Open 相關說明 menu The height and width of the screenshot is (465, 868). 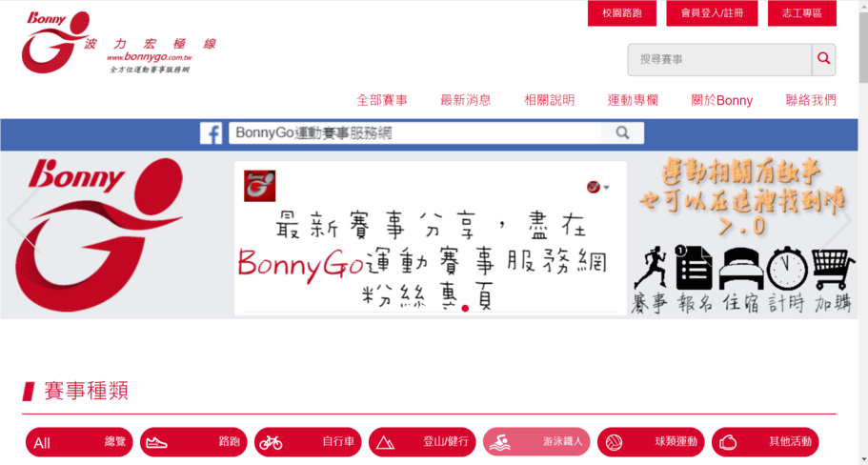549,100
